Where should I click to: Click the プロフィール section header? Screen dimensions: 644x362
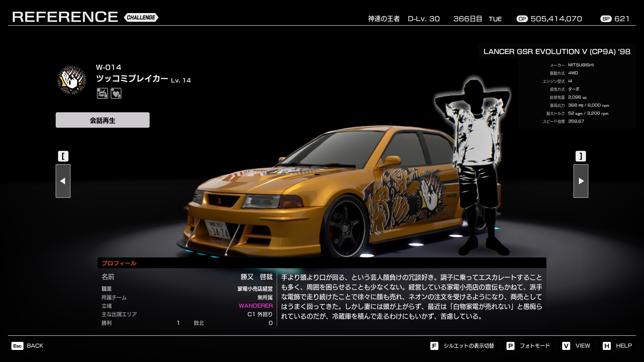[119, 263]
